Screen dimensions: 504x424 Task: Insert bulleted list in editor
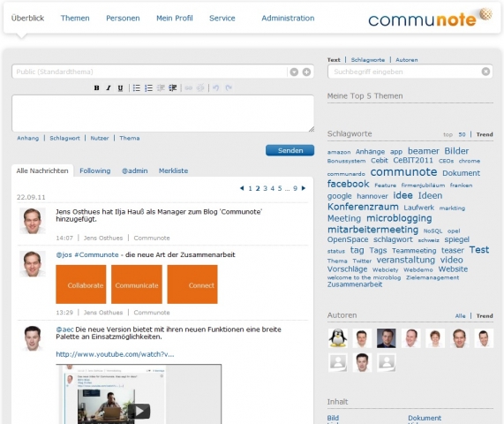[137, 87]
